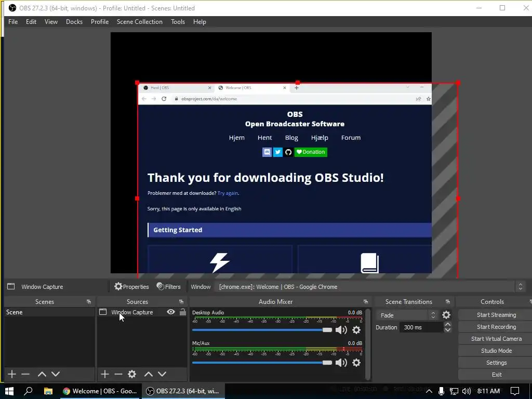The image size is (532, 399).
Task: Click the captured browser preview
Action: 285,178
